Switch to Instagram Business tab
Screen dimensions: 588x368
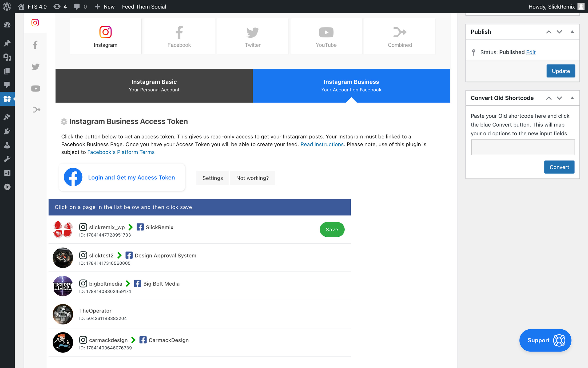tap(351, 86)
